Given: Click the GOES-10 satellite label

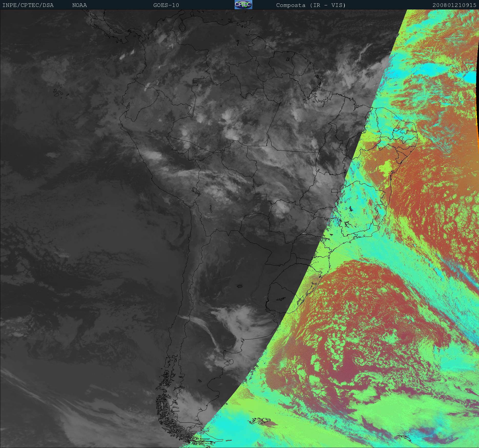Looking at the screenshot, I should (x=166, y=5).
